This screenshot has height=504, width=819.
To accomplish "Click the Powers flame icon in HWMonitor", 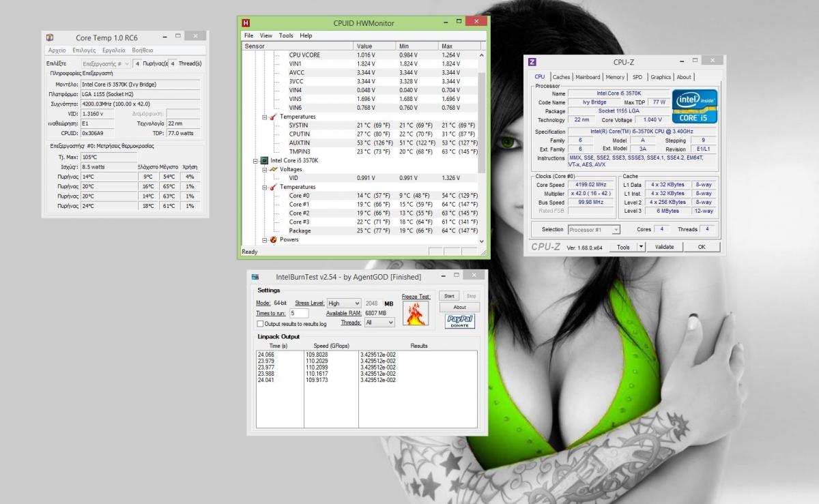I will [273, 239].
